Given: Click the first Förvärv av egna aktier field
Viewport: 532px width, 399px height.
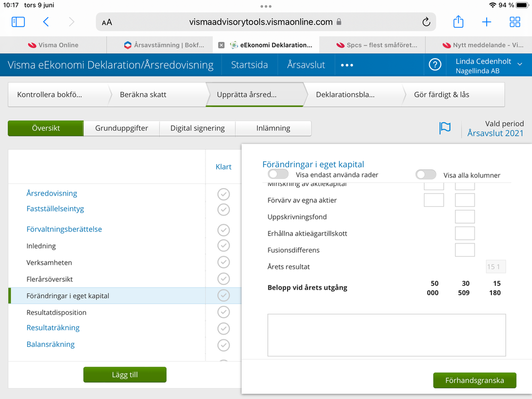Looking at the screenshot, I should (x=434, y=200).
